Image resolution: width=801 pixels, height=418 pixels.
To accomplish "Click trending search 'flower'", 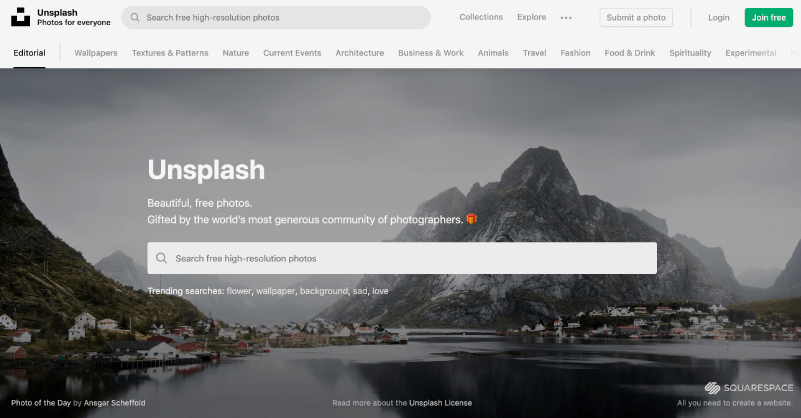I will pyautogui.click(x=239, y=291).
